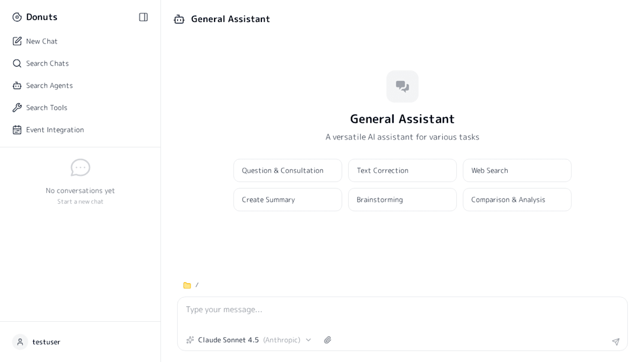Expand model list using the chevron arrow
Image resolution: width=644 pixels, height=362 pixels.
point(309,340)
